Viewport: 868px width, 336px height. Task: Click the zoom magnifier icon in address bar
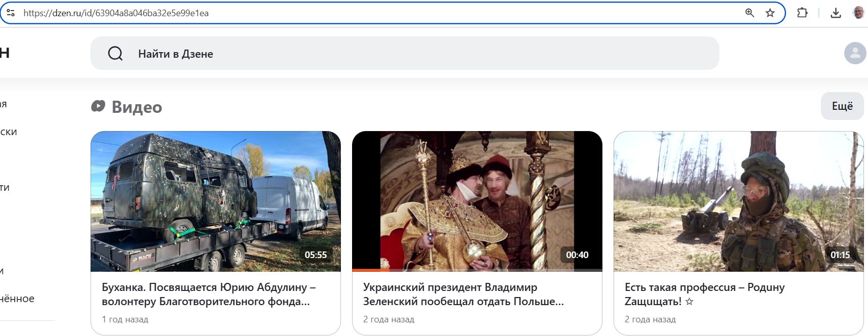tap(750, 13)
